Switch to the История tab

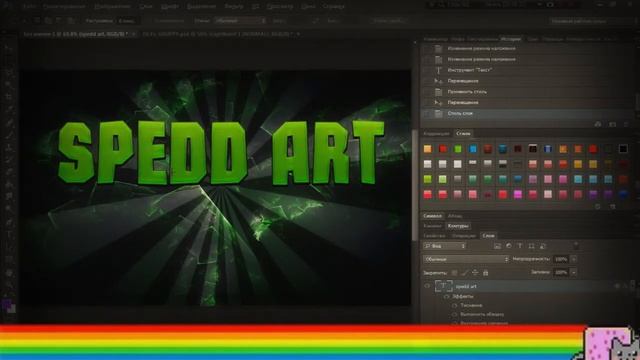[x=511, y=39]
